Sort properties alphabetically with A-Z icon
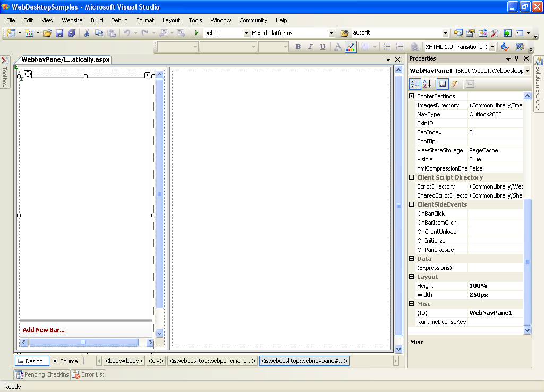Viewport: 544px width, 392px height. click(x=427, y=84)
